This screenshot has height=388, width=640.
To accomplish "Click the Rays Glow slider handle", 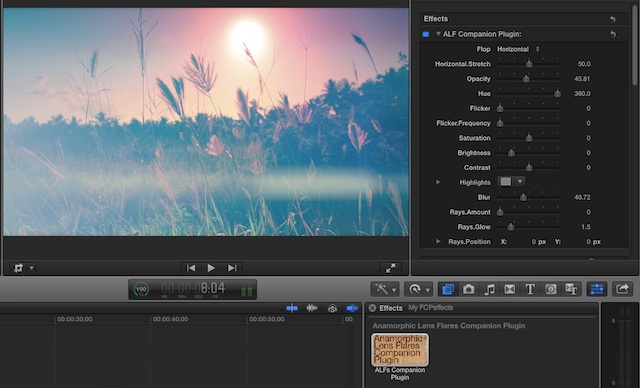I will click(511, 227).
